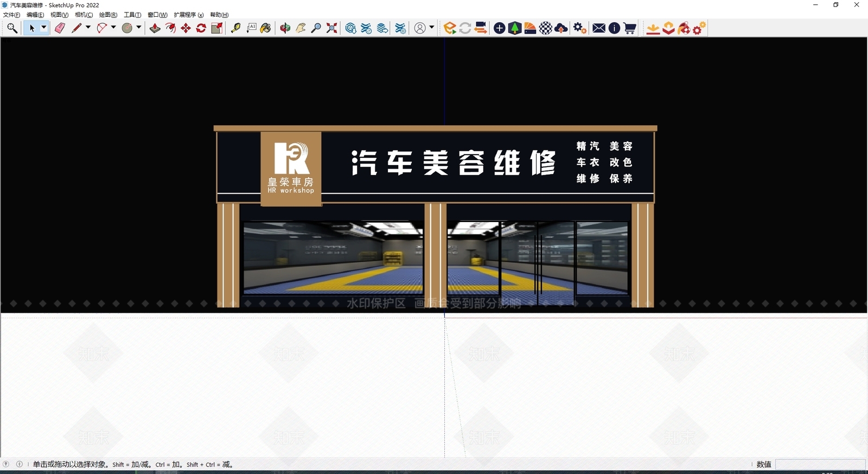Expand the Select tool dropdown arrow

[43, 28]
